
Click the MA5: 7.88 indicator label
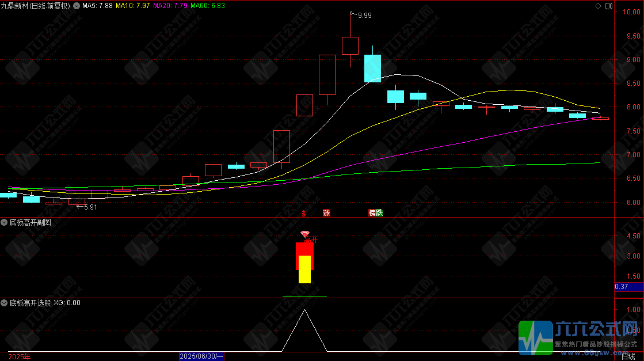point(97,6)
